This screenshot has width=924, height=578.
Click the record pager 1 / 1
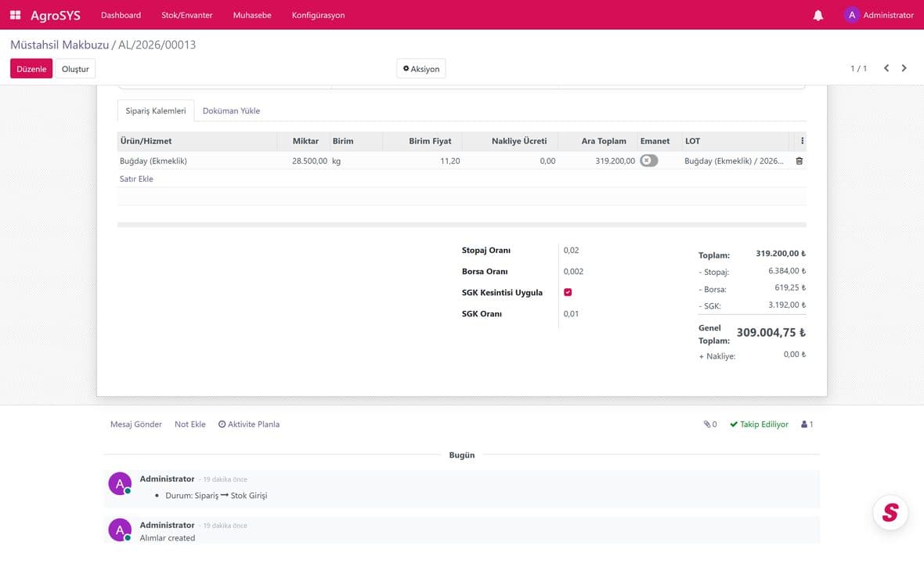pyautogui.click(x=858, y=68)
